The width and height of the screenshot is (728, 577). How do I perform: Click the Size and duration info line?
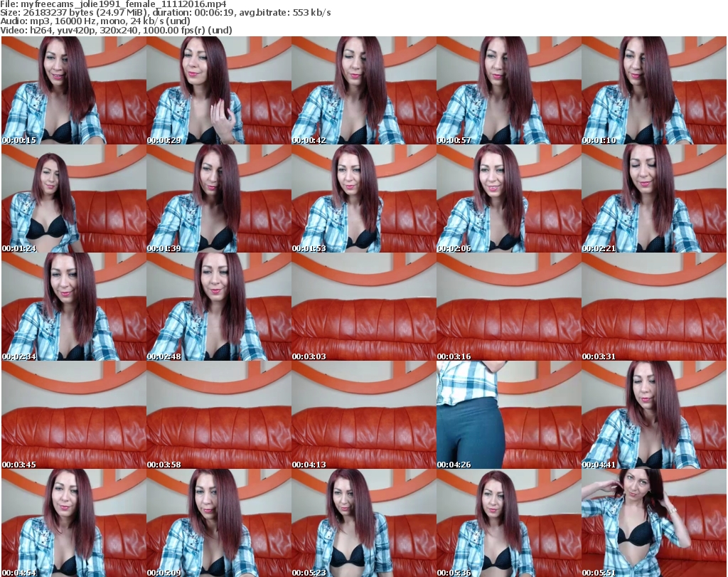click(165, 13)
